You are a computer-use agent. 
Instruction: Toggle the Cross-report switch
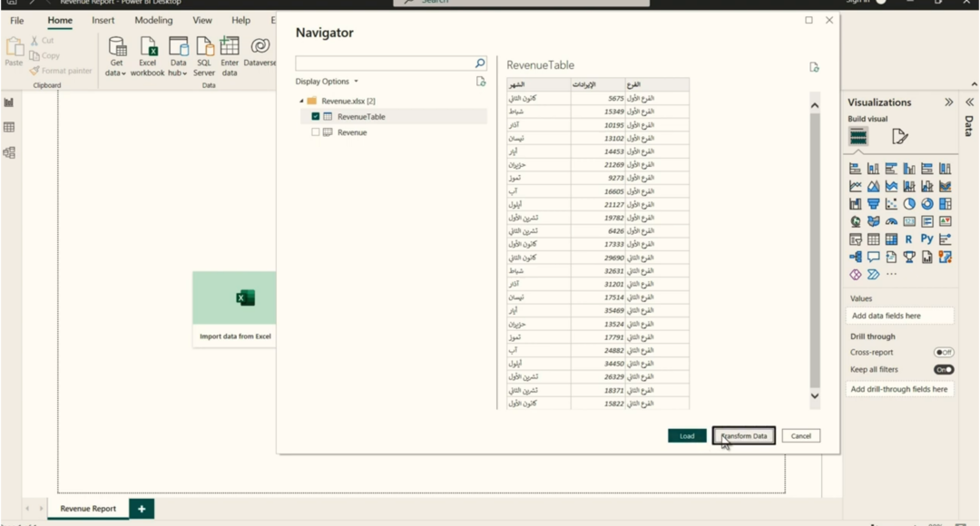click(x=944, y=352)
